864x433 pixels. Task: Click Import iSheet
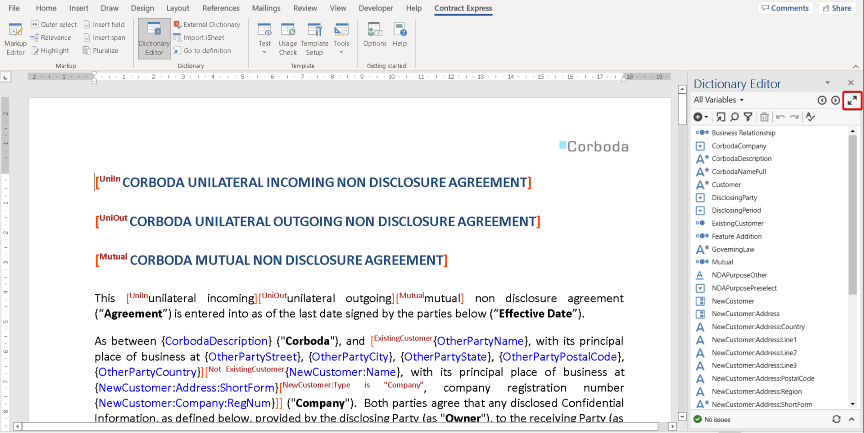[207, 37]
